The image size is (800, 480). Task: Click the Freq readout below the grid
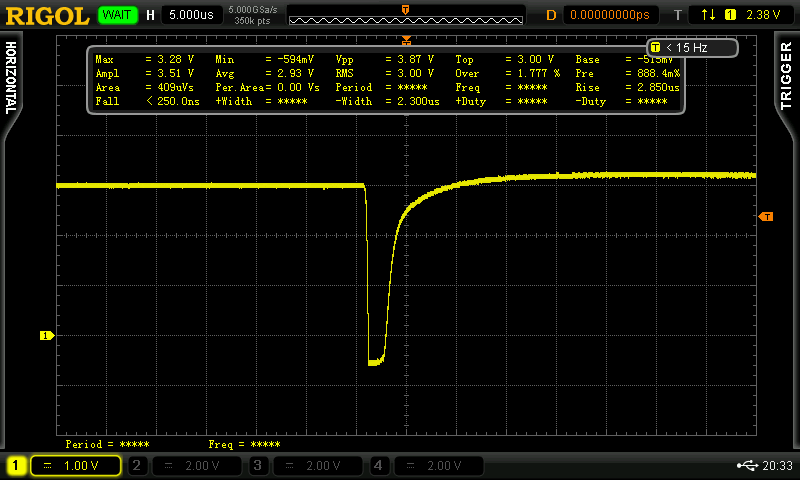click(244, 444)
